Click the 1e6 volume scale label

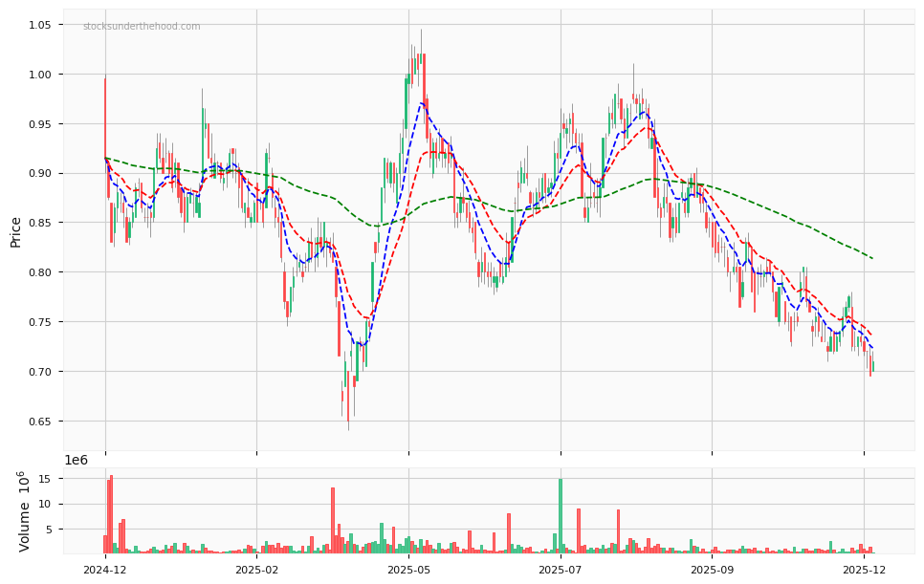click(77, 460)
